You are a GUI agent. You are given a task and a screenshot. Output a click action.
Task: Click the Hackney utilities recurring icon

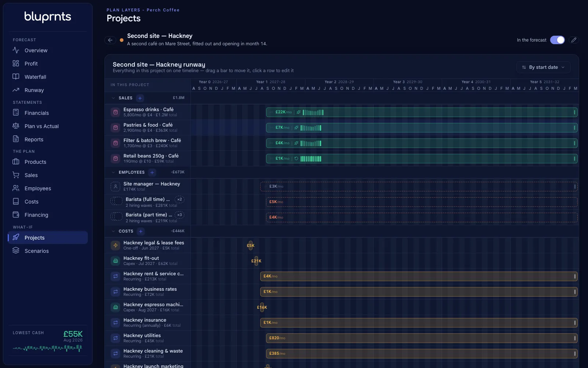115,338
